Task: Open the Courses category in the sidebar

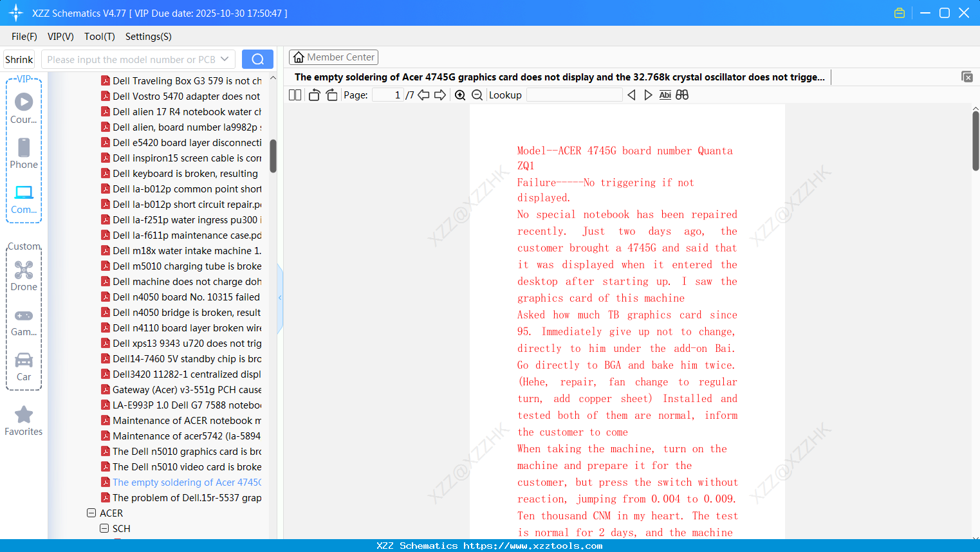Action: pos(24,109)
